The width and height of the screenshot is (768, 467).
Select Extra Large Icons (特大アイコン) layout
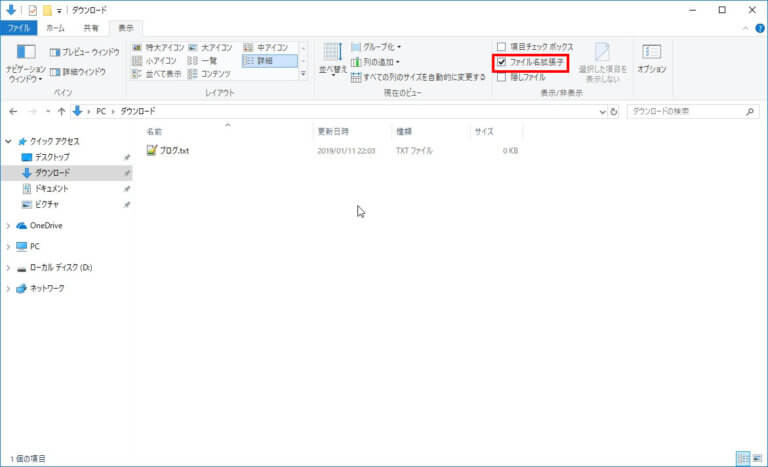[x=158, y=48]
